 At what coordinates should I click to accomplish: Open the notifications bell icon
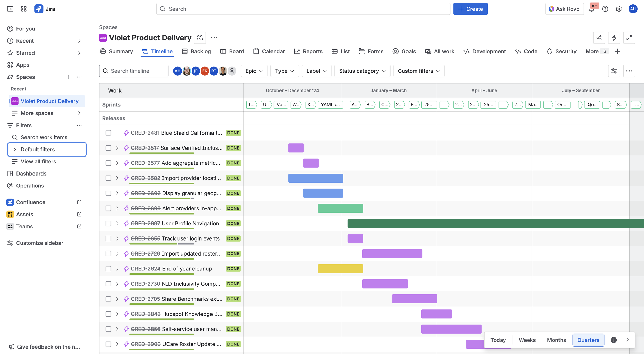click(x=591, y=9)
